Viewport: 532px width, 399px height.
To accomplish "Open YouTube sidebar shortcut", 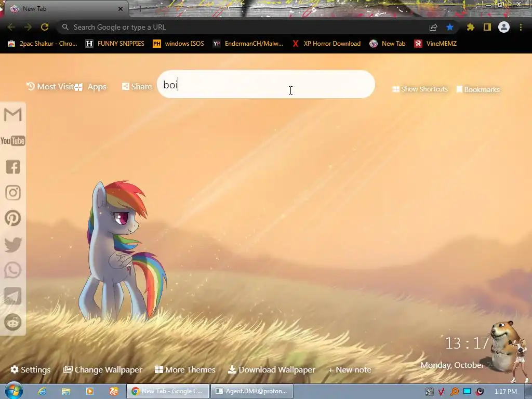I will pos(13,141).
